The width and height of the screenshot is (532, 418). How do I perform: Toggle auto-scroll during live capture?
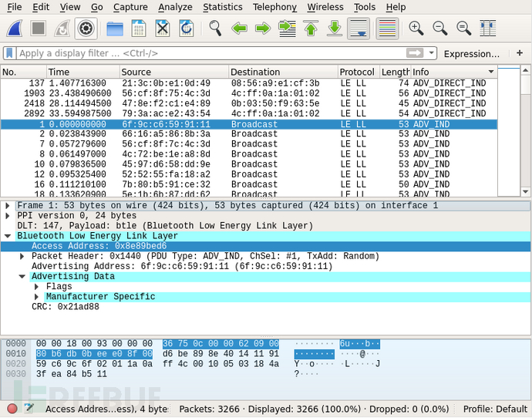click(x=358, y=29)
